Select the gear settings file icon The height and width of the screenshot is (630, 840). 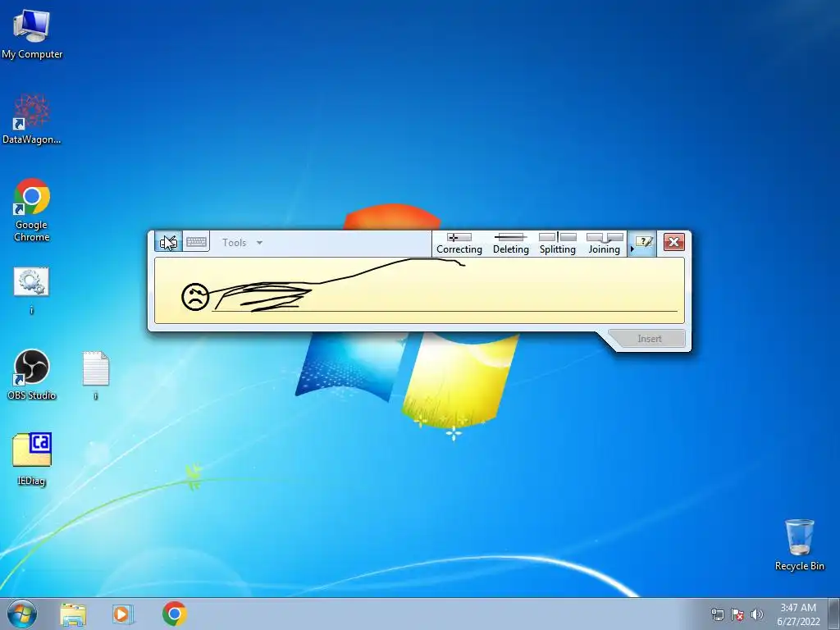click(32, 290)
